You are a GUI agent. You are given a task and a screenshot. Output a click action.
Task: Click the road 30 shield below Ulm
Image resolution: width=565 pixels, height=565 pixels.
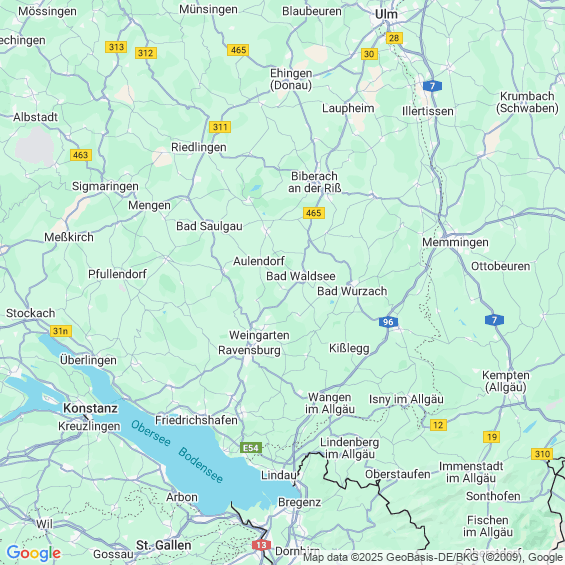pos(369,54)
